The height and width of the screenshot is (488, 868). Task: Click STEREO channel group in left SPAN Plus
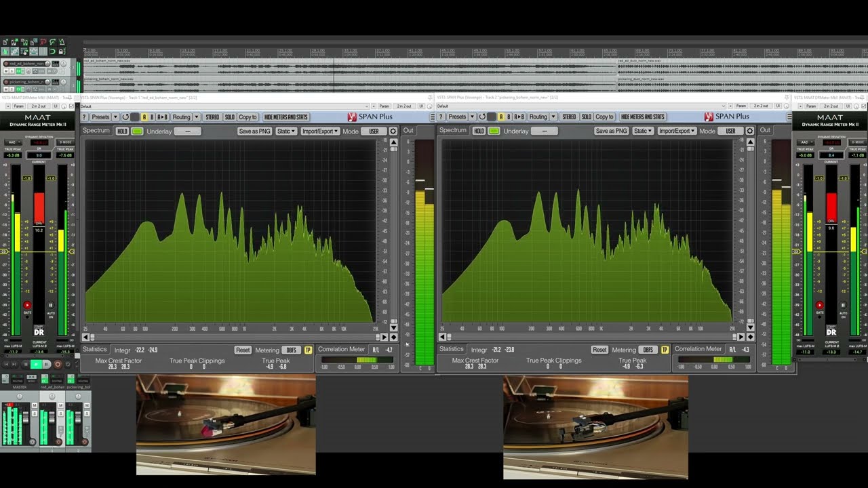(x=212, y=117)
